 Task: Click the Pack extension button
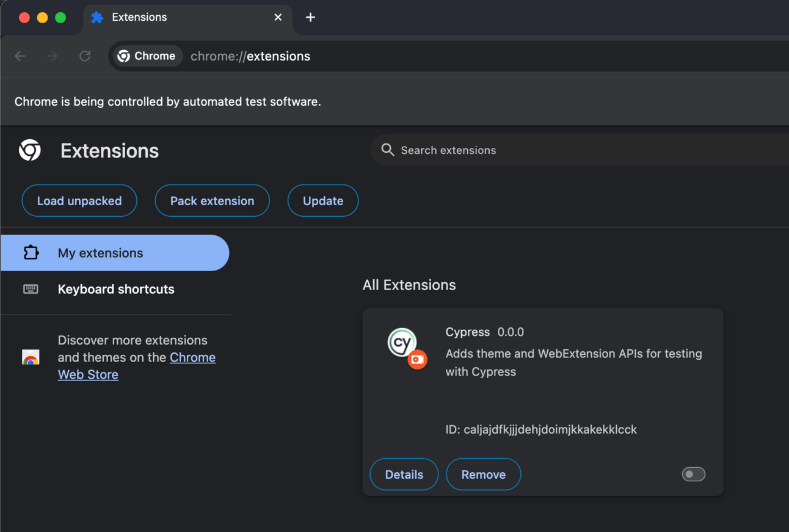[213, 200]
